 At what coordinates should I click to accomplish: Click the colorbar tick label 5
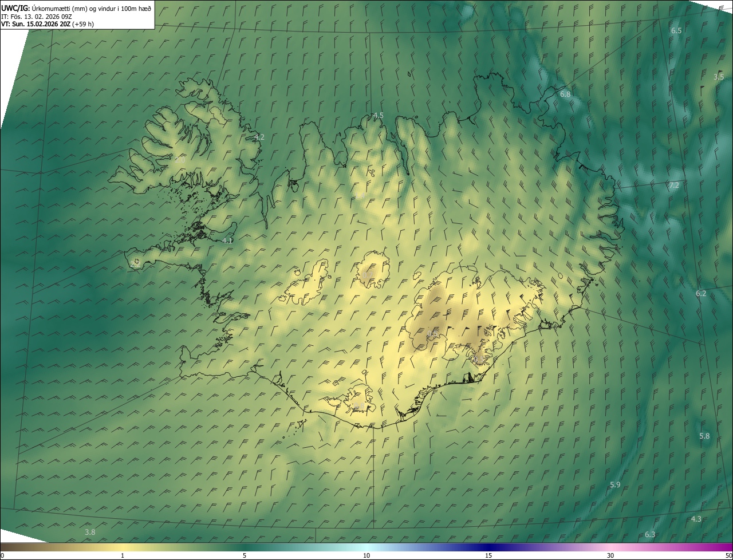point(245,555)
